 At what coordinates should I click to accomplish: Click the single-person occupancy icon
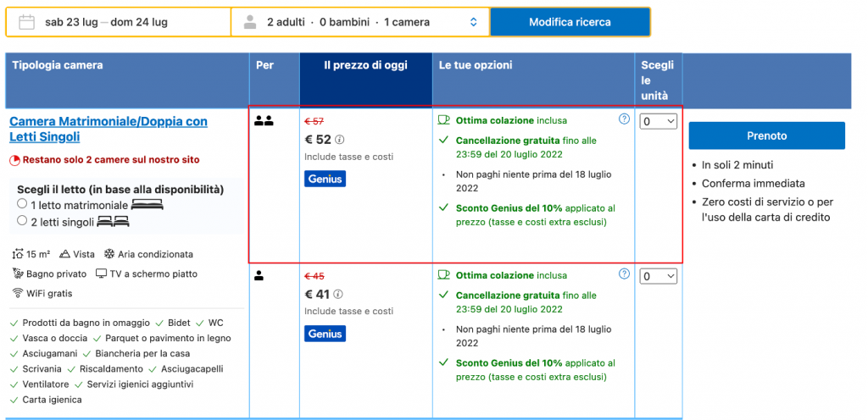(x=259, y=275)
